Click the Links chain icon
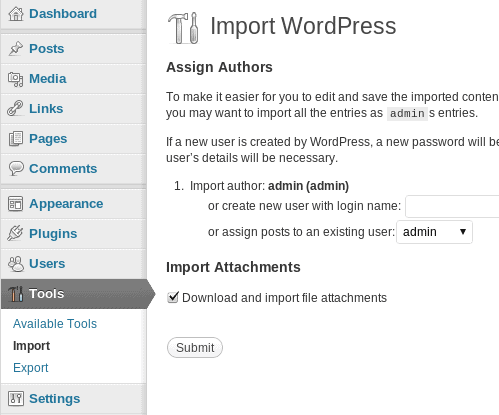This screenshot has width=499, height=415. (x=16, y=109)
